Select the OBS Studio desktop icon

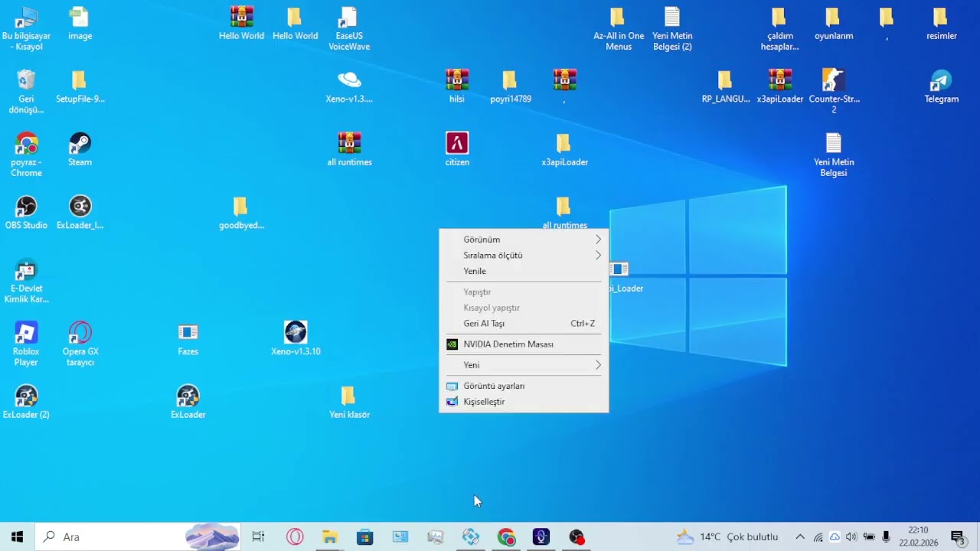pyautogui.click(x=26, y=213)
